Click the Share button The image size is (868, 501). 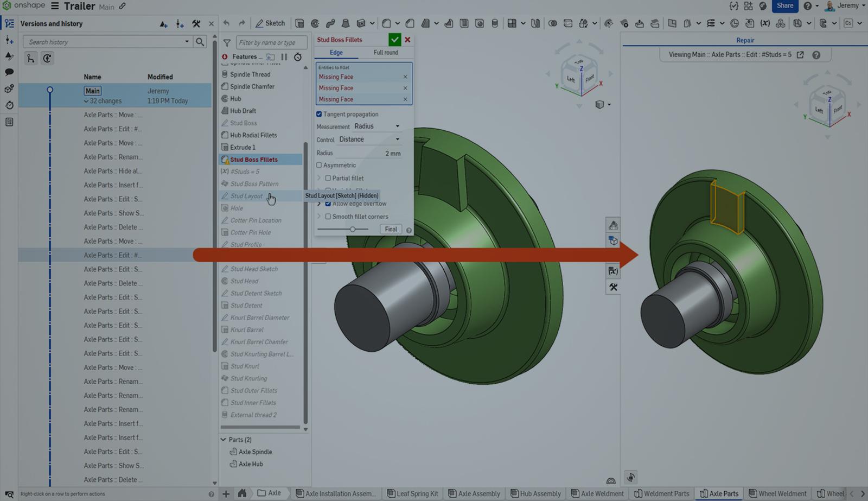click(785, 6)
